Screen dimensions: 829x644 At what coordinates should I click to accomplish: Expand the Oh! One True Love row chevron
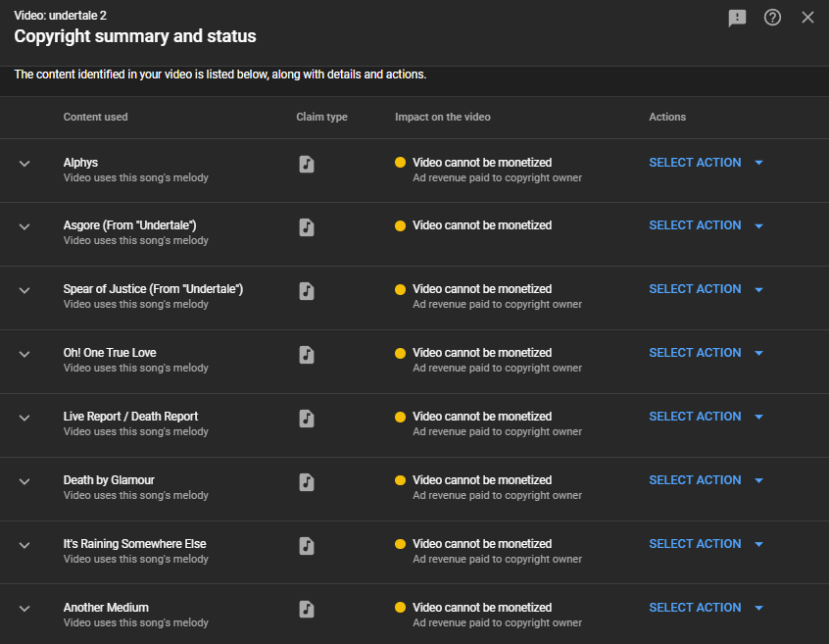(24, 354)
